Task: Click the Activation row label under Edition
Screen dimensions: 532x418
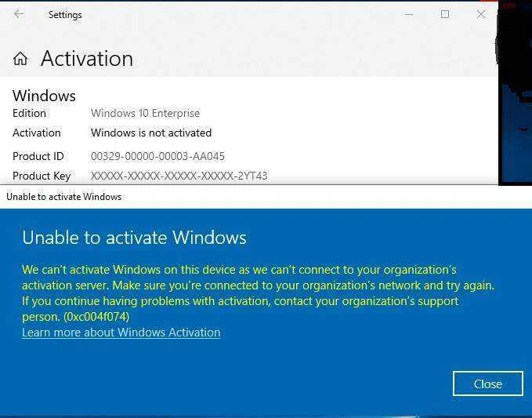Action: pyautogui.click(x=37, y=133)
